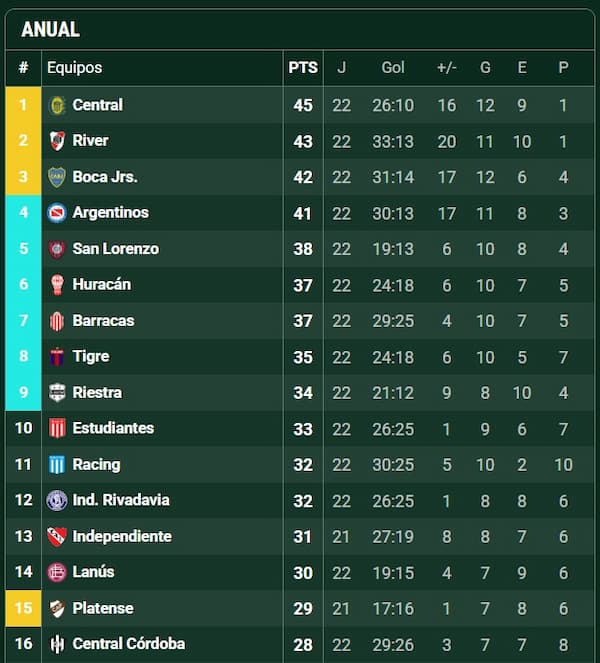Sort table by PTS column header

point(303,68)
